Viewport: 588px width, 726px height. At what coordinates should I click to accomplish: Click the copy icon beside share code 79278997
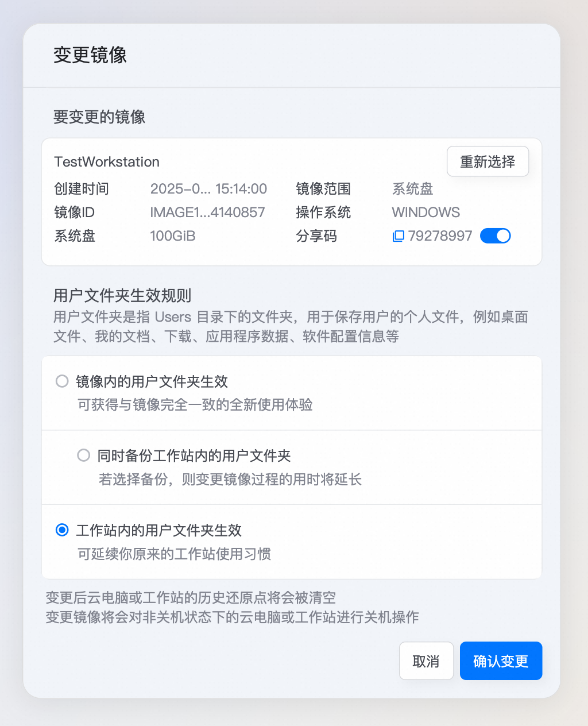tap(398, 236)
